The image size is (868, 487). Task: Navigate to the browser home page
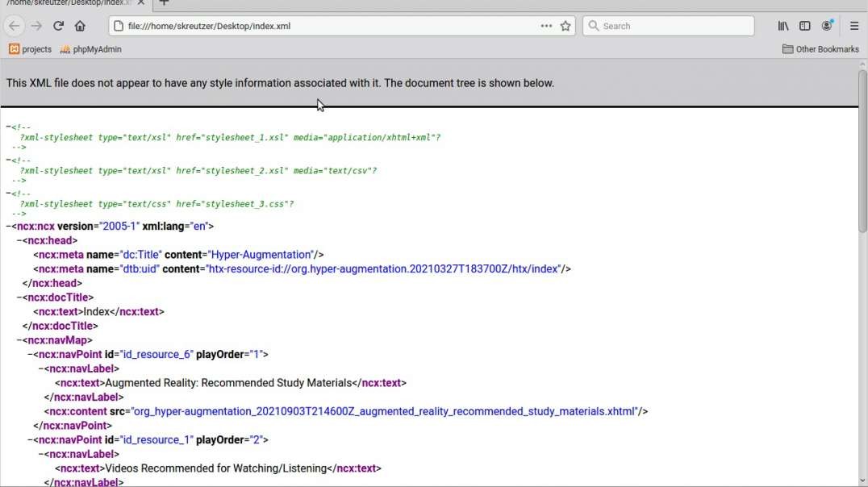pos(80,25)
